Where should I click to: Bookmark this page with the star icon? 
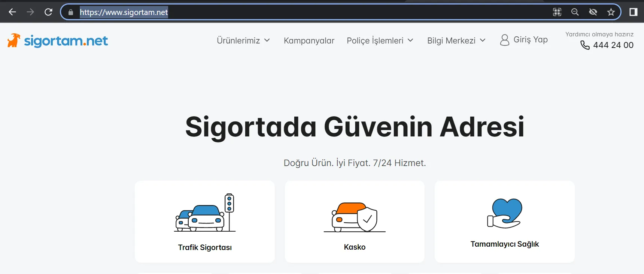(x=611, y=12)
